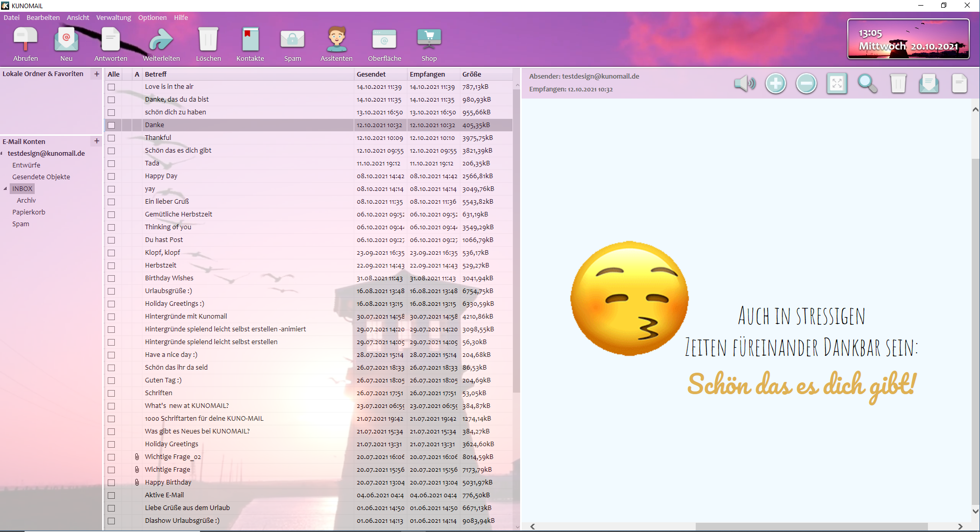Tick checkbox for Danke, das du da bist
The width and height of the screenshot is (980, 532).
point(111,100)
